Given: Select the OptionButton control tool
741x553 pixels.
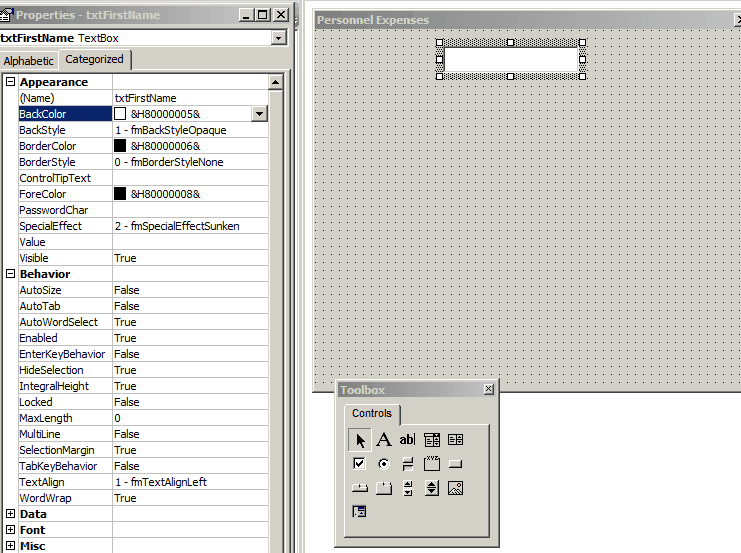Looking at the screenshot, I should tap(384, 464).
